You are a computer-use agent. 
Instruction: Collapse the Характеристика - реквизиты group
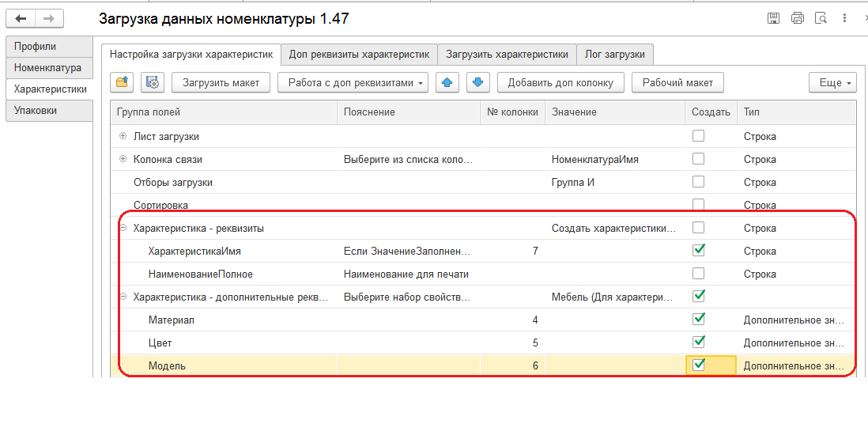tap(123, 228)
